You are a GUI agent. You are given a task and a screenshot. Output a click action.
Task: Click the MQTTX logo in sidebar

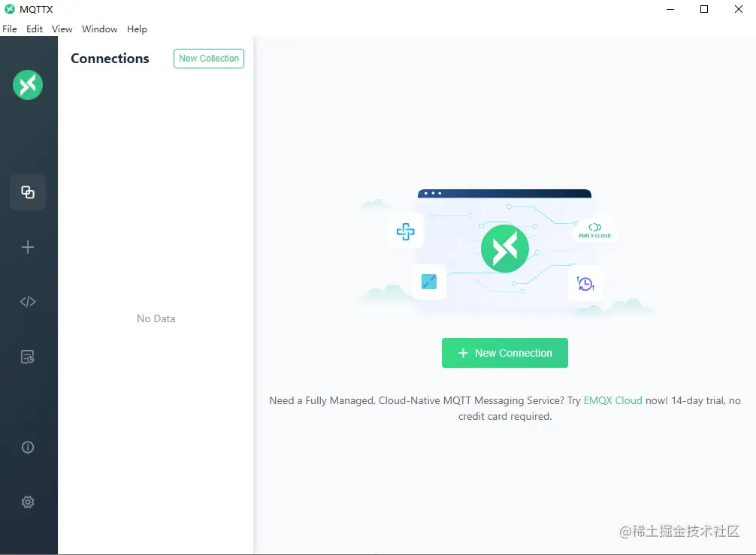pyautogui.click(x=28, y=85)
